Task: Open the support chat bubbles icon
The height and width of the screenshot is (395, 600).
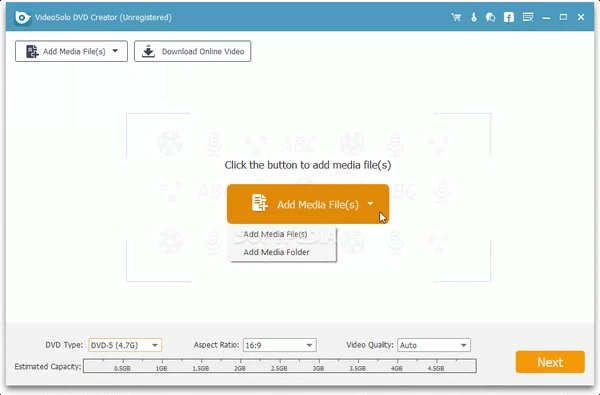Action: pos(491,17)
